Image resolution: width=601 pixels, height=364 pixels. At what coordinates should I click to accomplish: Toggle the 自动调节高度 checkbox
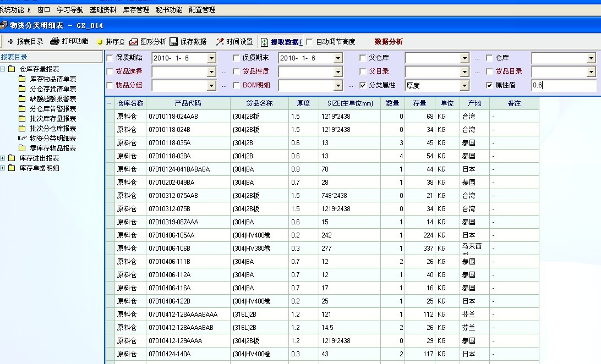(x=309, y=42)
